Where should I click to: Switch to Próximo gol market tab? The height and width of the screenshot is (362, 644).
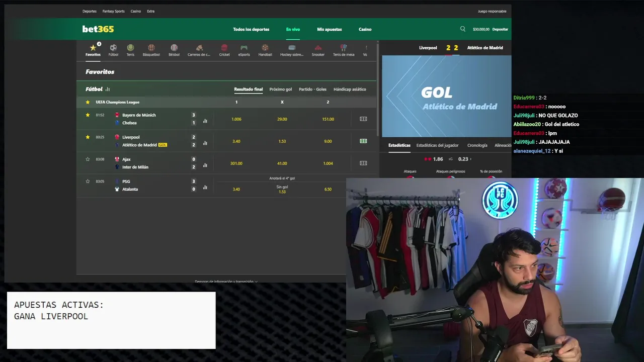[280, 89]
